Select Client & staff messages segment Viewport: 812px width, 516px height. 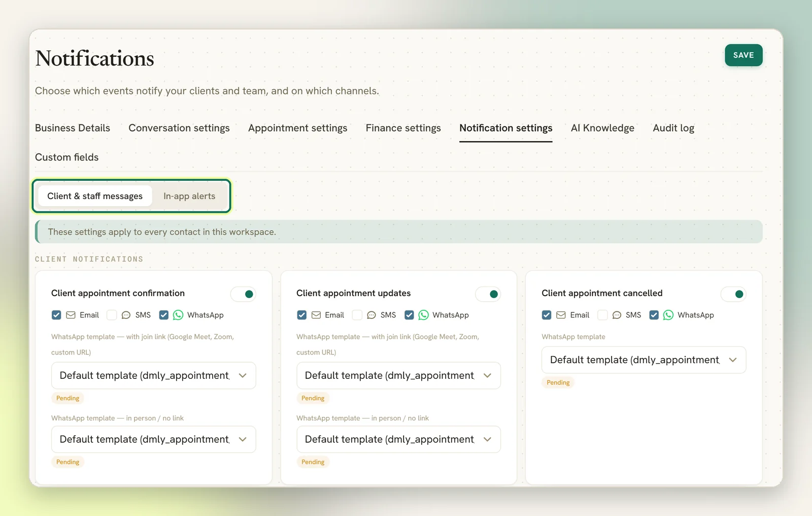95,196
